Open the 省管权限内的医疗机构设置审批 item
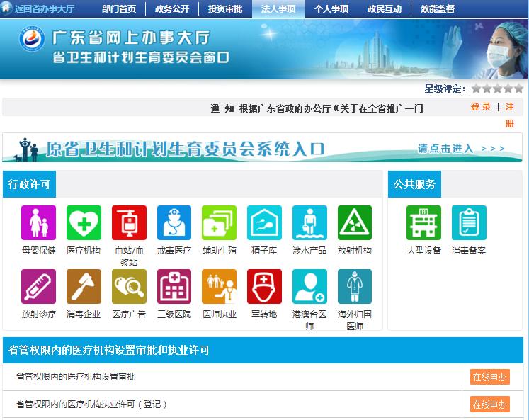529x420 pixels. tap(76, 377)
